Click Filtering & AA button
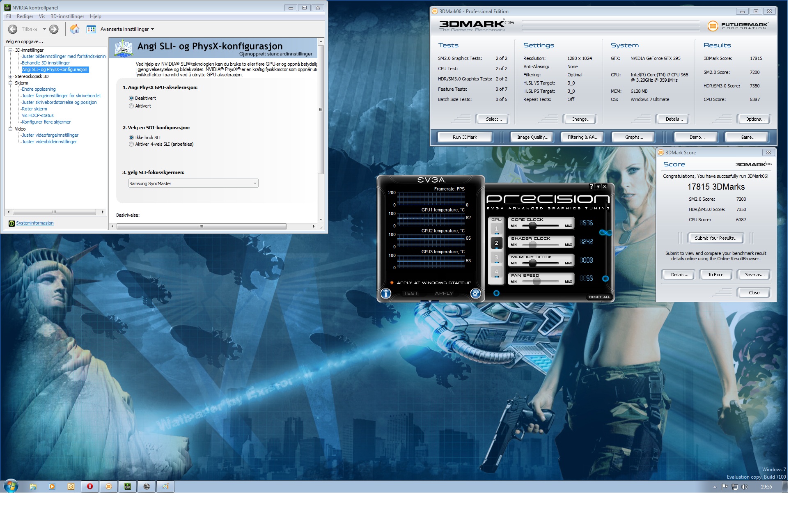The width and height of the screenshot is (798, 532). (x=583, y=137)
